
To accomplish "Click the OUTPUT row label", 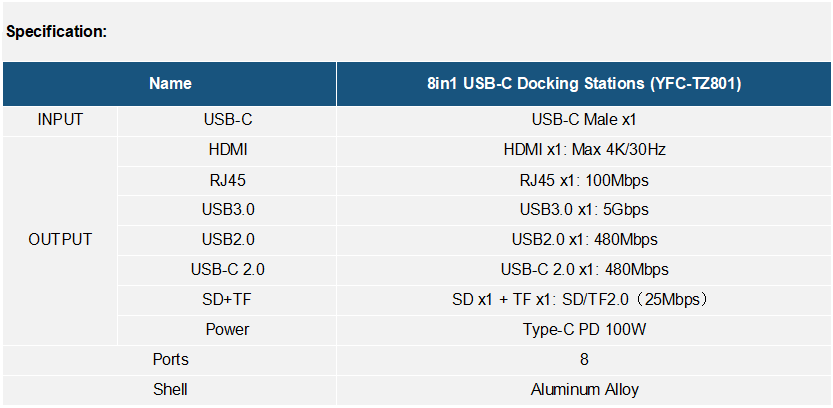I will click(60, 240).
